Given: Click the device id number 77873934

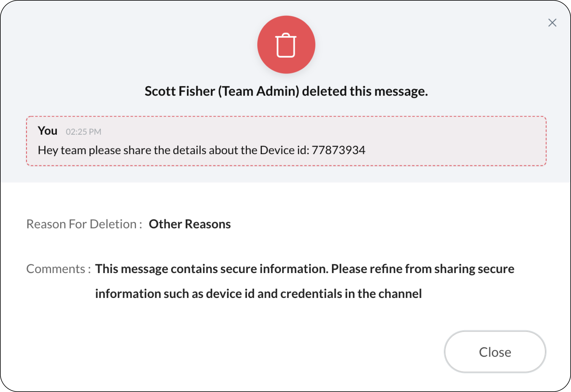Looking at the screenshot, I should click(x=339, y=150).
